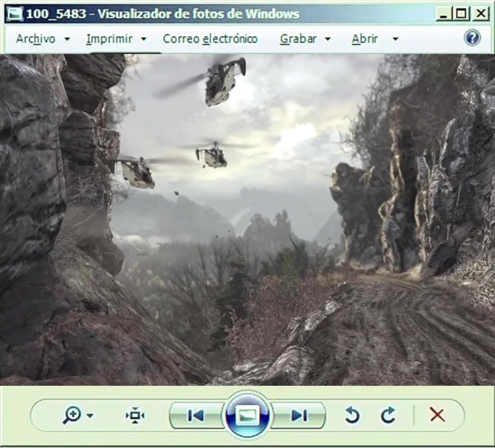The image size is (495, 448).
Task: Expand the Grabar dropdown arrow
Action: 328,39
